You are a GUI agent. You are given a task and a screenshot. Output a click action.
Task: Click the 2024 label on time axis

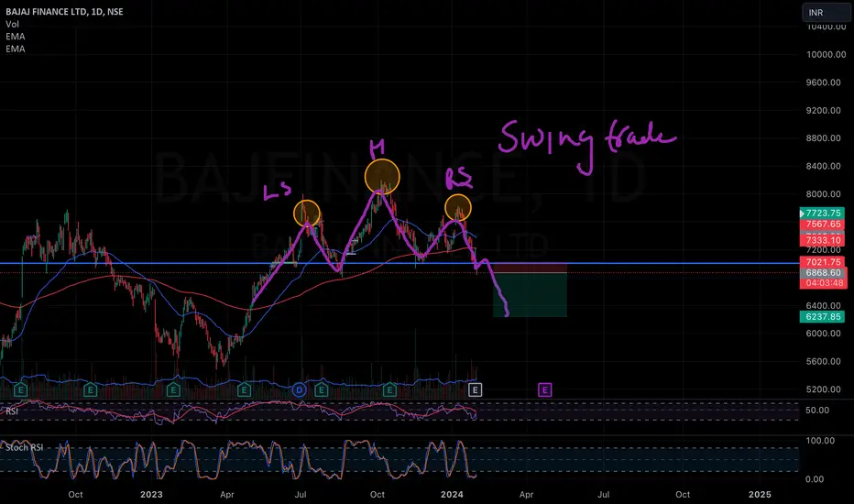click(452, 494)
